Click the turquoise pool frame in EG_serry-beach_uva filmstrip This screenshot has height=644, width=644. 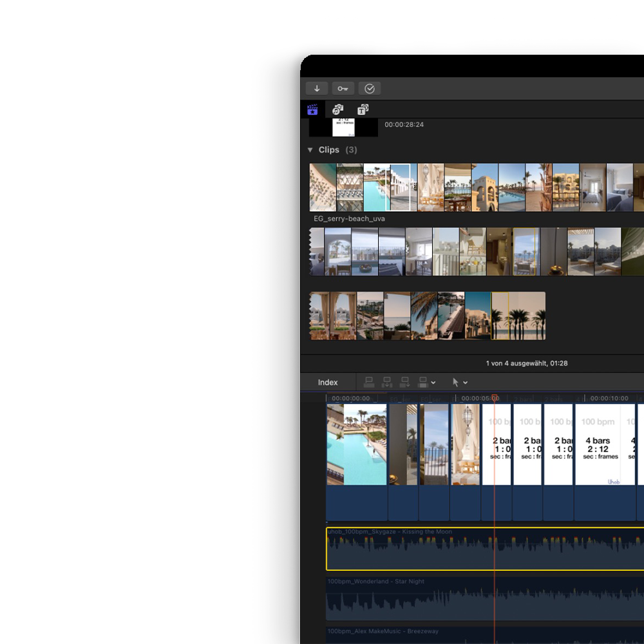coord(377,187)
